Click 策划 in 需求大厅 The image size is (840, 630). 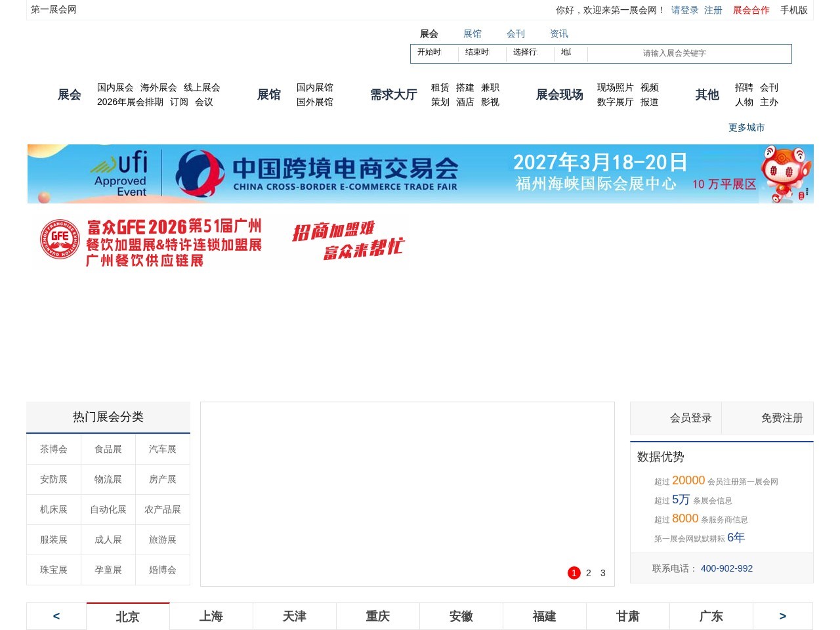pyautogui.click(x=440, y=102)
